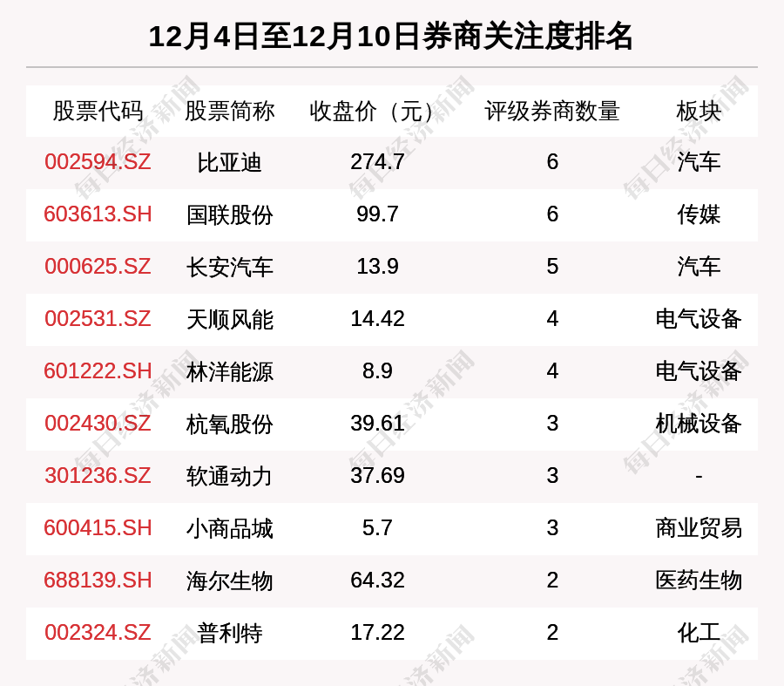This screenshot has height=686, width=784.
Task: Select closing price 17.22
Action: point(377,633)
